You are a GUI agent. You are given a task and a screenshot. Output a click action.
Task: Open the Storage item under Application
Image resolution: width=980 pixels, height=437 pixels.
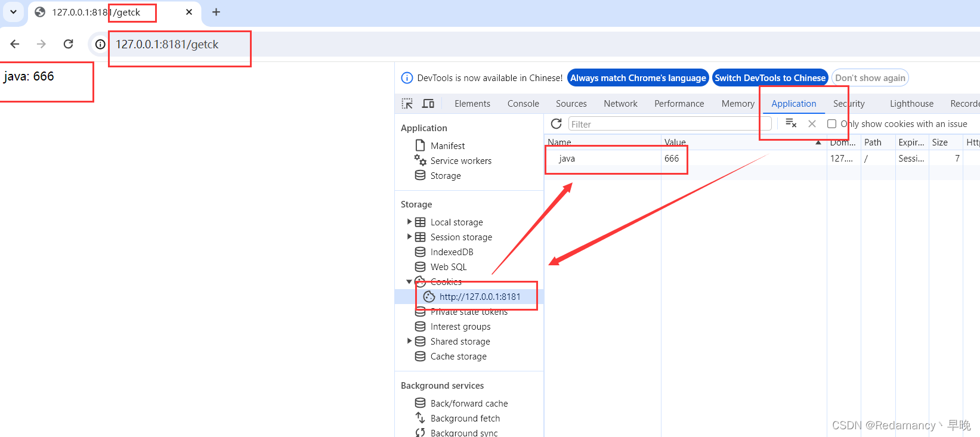[x=446, y=176]
